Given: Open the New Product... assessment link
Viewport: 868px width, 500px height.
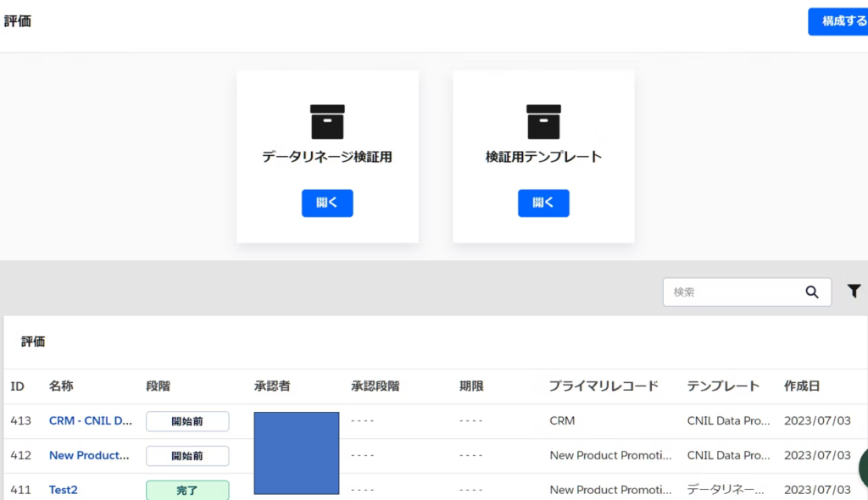Looking at the screenshot, I should coord(89,455).
